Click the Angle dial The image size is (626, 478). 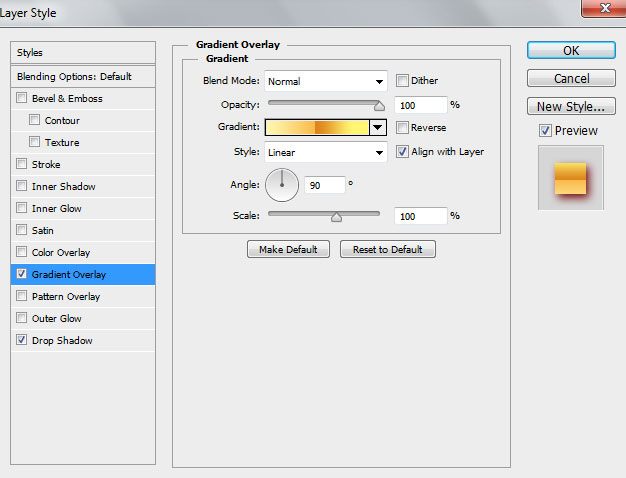[282, 185]
